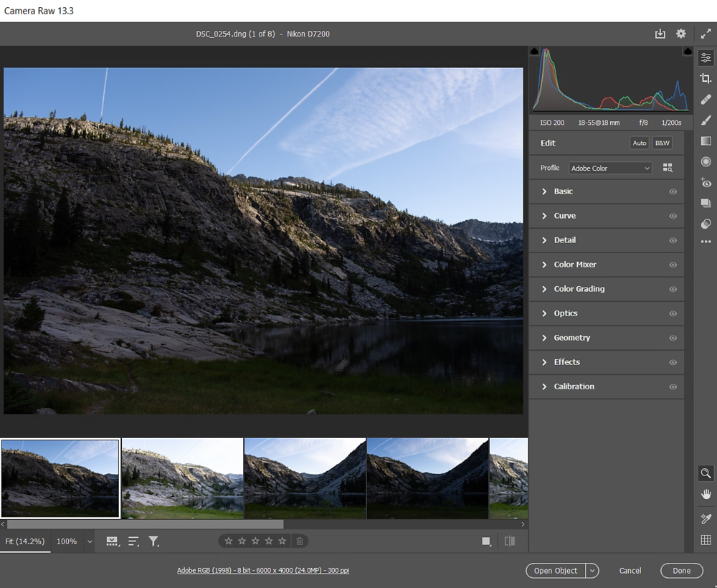Activate the Hand tool
Screen dimensions: 717x588
706,494
